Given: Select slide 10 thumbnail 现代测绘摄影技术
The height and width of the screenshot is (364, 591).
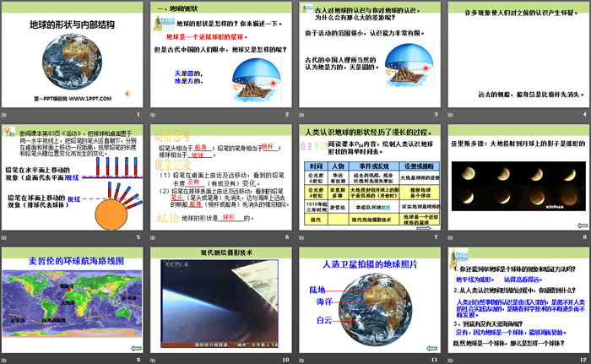Looking at the screenshot, I should coord(221,301).
